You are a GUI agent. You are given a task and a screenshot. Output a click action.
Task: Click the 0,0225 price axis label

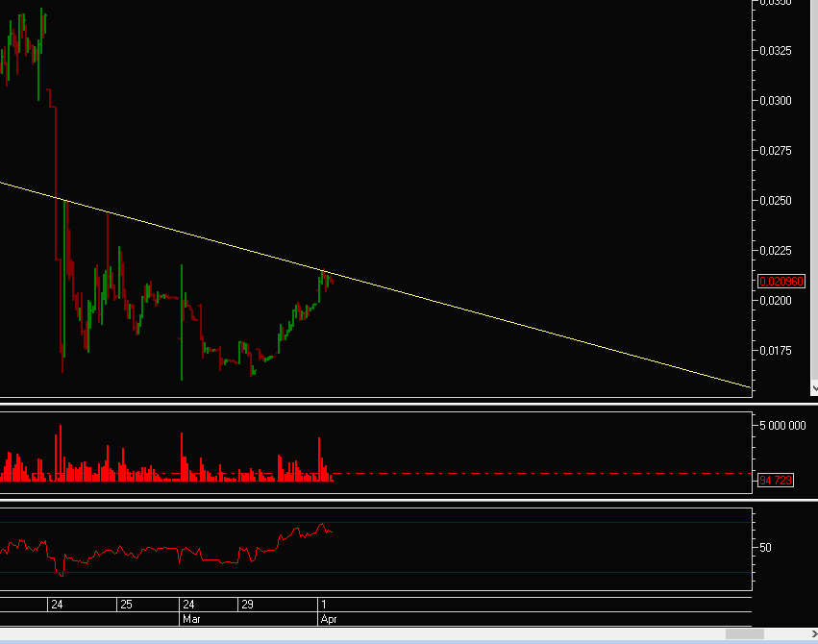click(x=775, y=251)
